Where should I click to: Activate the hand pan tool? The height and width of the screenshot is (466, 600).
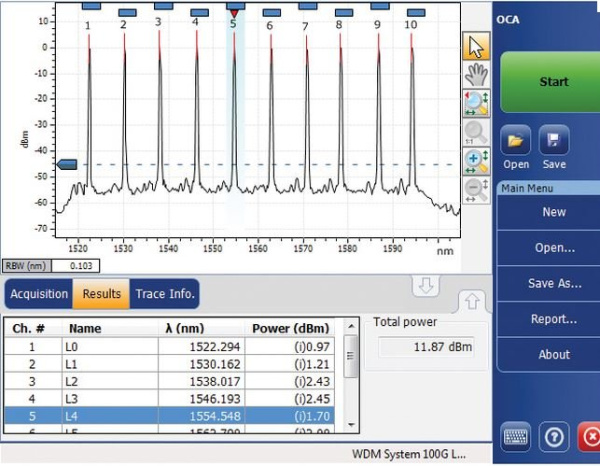476,74
